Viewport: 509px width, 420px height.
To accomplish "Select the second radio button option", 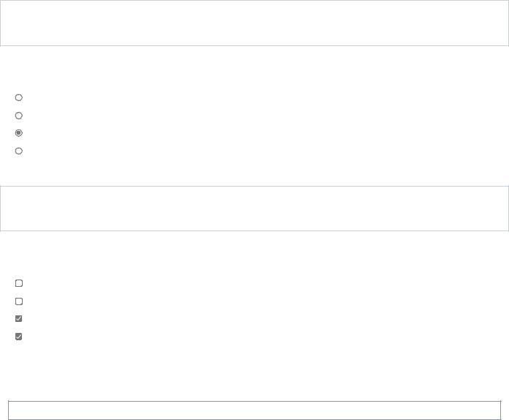I will coord(19,116).
